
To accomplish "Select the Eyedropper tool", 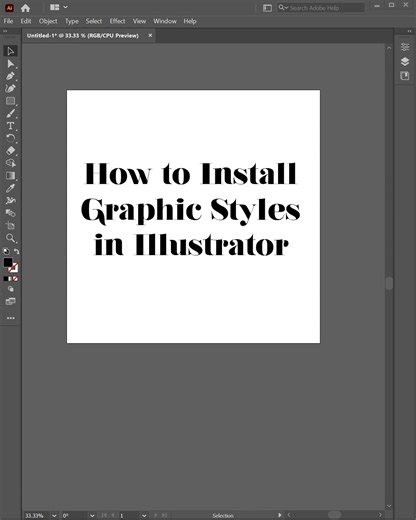I will pyautogui.click(x=10, y=188).
